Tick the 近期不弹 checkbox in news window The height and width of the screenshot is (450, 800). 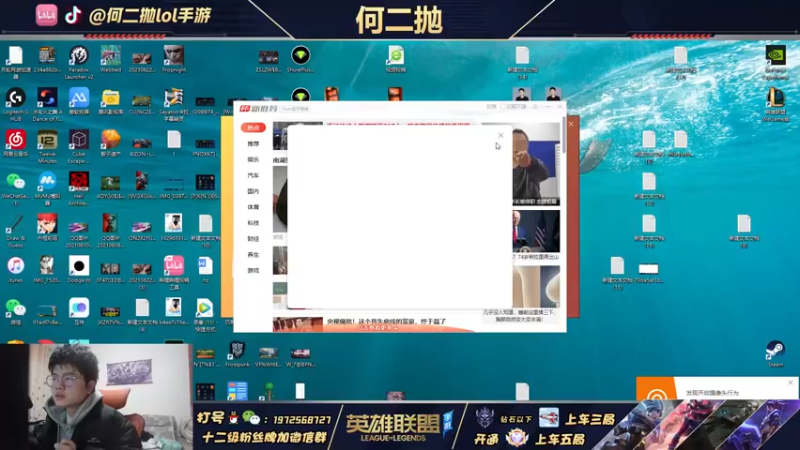coord(503,107)
